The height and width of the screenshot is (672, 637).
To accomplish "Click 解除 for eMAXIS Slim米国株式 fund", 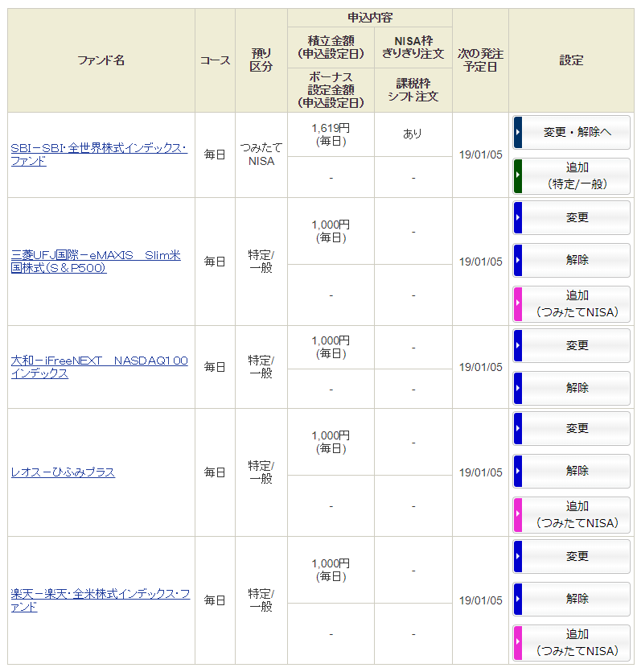I will (572, 260).
